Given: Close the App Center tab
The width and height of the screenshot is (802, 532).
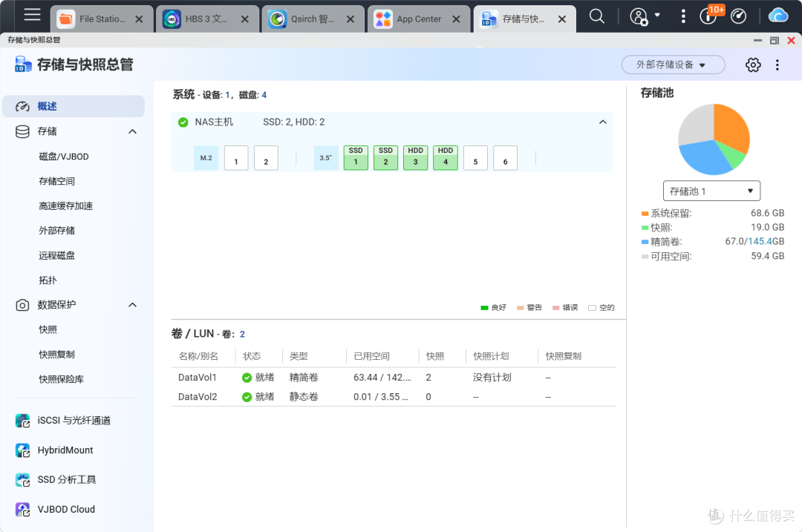Looking at the screenshot, I should coord(456,19).
